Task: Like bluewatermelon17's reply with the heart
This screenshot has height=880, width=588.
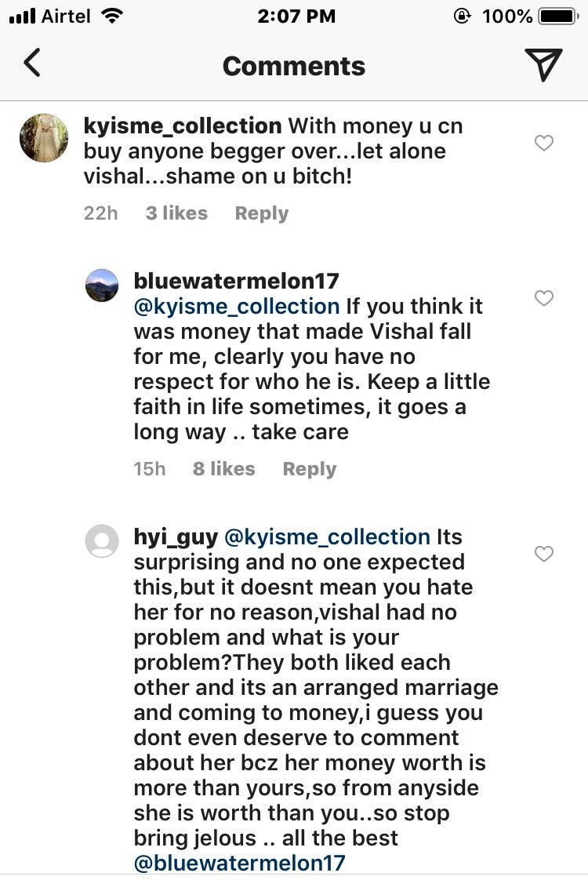Action: click(x=543, y=298)
